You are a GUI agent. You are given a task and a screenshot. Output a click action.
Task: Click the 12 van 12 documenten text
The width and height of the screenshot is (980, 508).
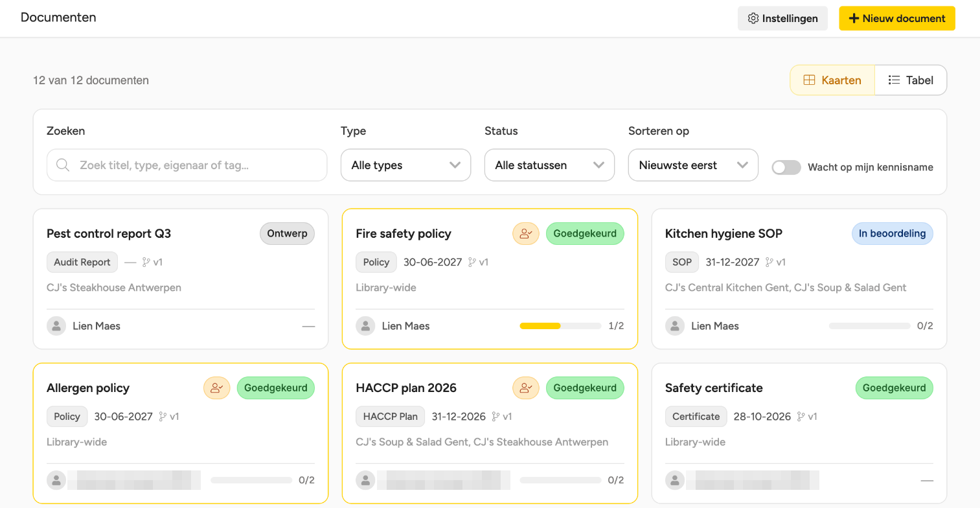(91, 80)
